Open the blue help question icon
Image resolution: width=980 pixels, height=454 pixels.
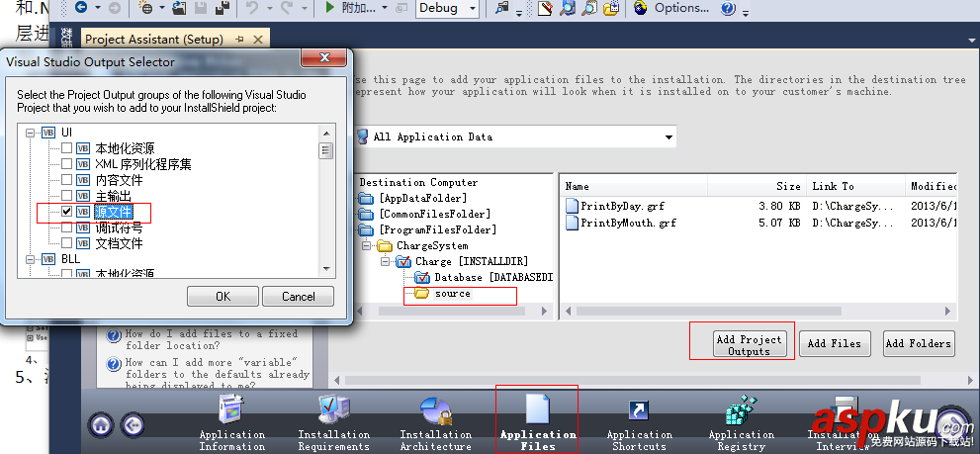728,8
